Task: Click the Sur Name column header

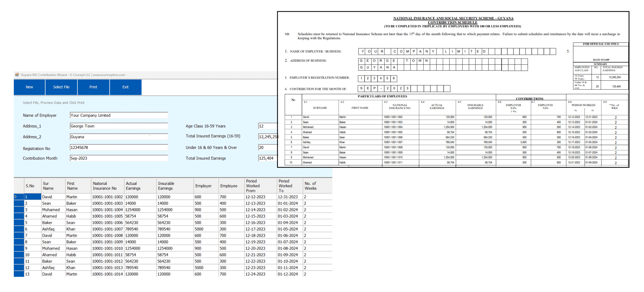Action: coord(53,186)
